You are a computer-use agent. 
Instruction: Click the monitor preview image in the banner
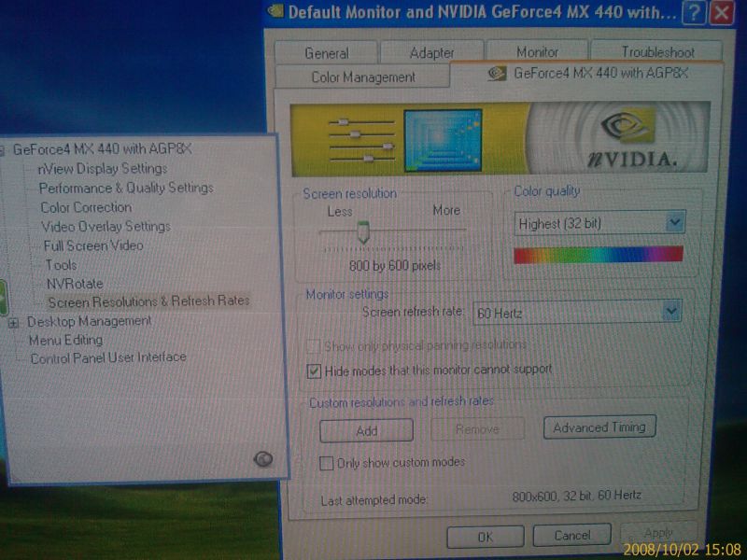[443, 140]
